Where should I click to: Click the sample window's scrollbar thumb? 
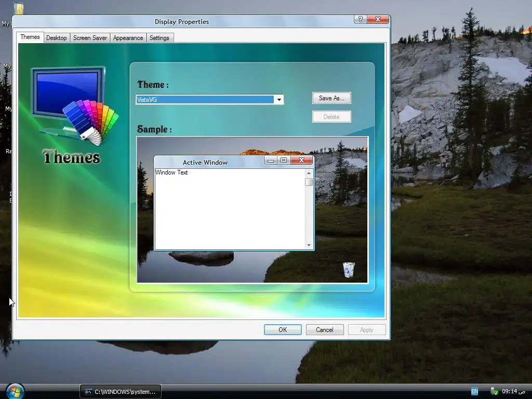tap(309, 182)
